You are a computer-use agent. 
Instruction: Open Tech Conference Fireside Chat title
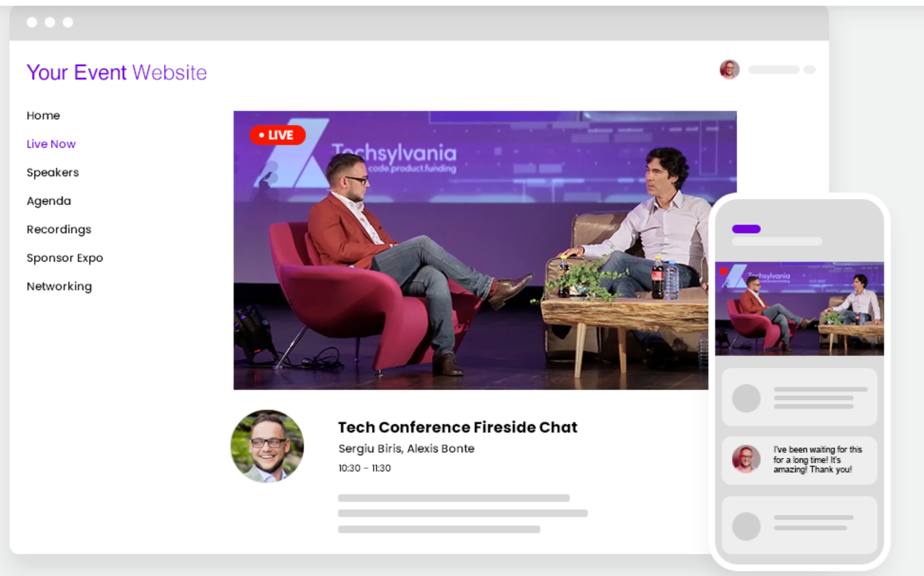click(x=457, y=427)
